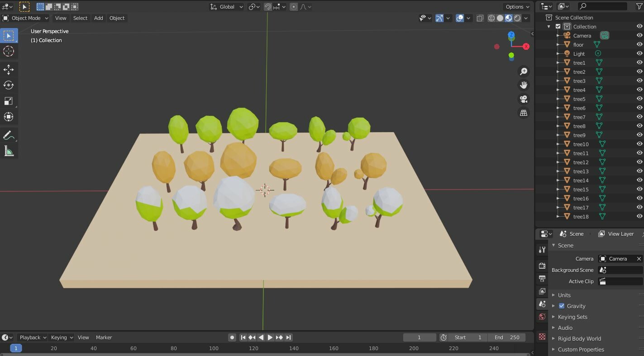Switch viewport to rendered shading
The width and height of the screenshot is (644, 356).
517,18
